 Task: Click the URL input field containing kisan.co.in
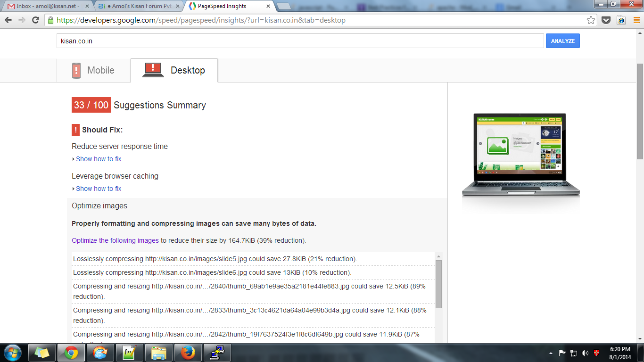coord(300,41)
